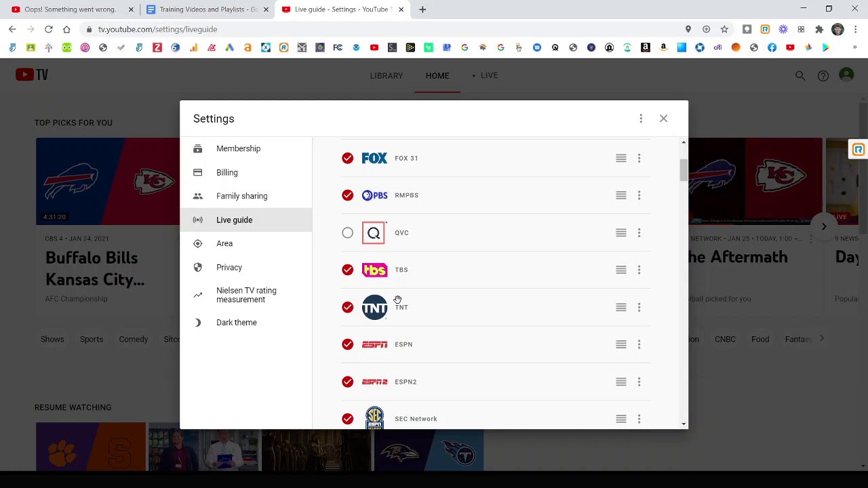Open the YouTube TV account avatar
The width and height of the screenshot is (868, 488).
(846, 75)
